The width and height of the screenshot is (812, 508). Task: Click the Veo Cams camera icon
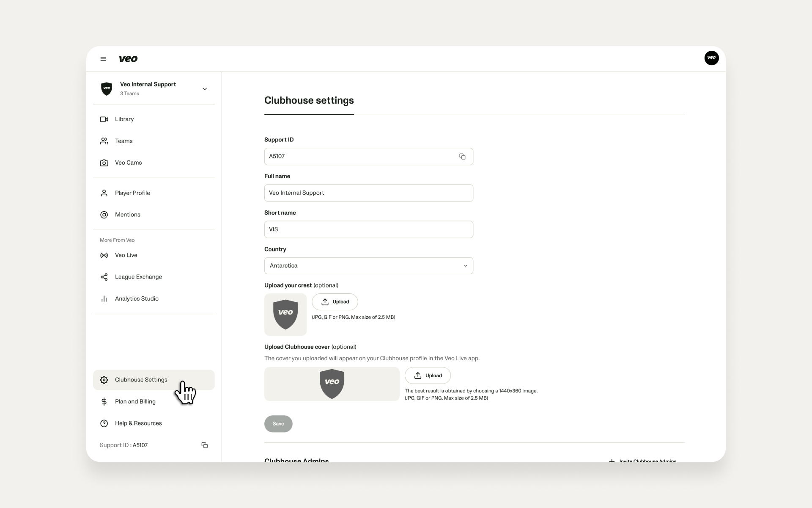pyautogui.click(x=104, y=163)
